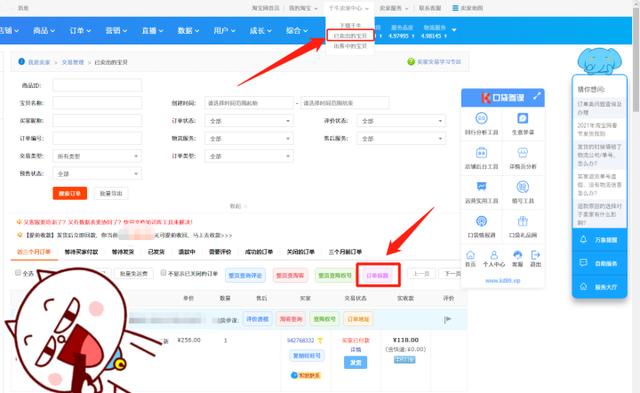This screenshot has width=640, height=393.
Task: Open the 订单状态 dropdown
Action: [249, 121]
